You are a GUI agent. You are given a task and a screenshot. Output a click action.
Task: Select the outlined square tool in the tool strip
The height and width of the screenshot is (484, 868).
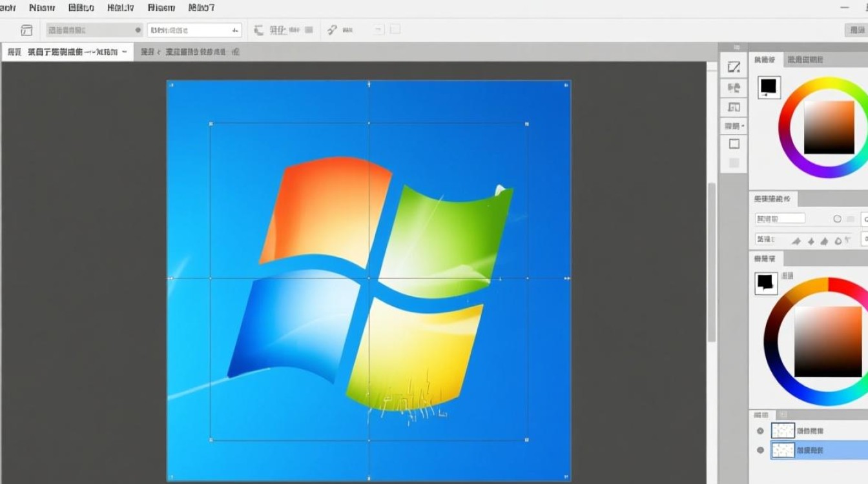(x=734, y=144)
